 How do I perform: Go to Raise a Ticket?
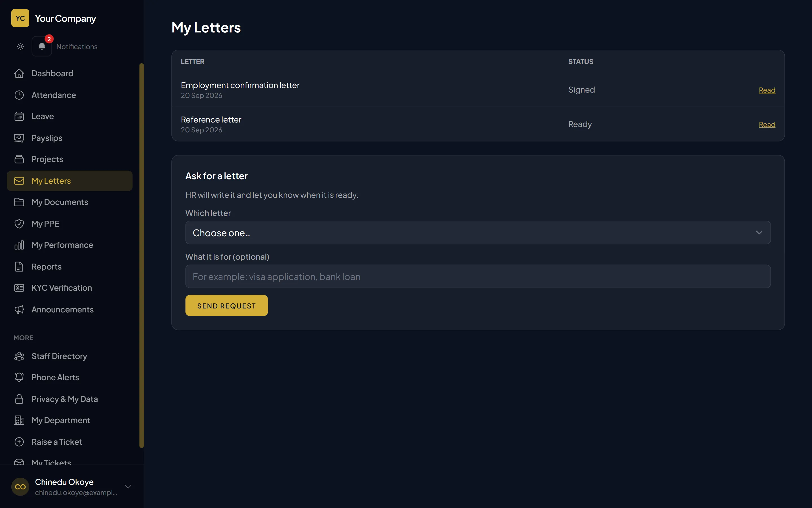[x=69, y=442]
